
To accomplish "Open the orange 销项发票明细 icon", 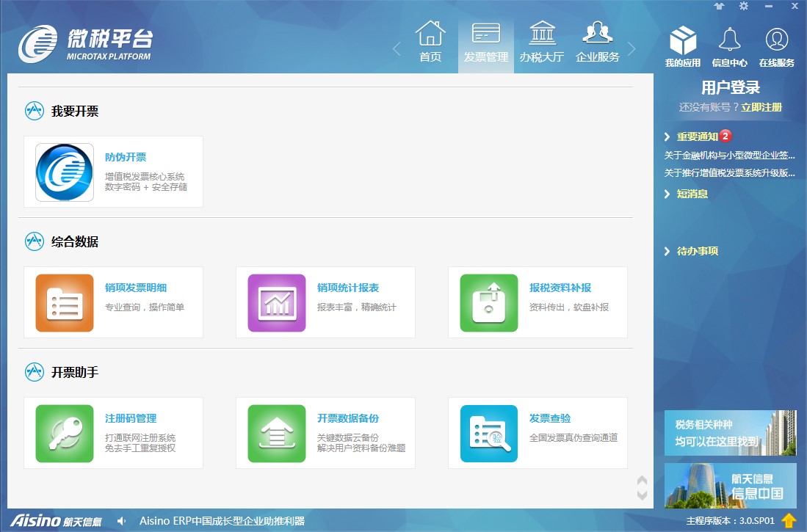I will 65,303.
